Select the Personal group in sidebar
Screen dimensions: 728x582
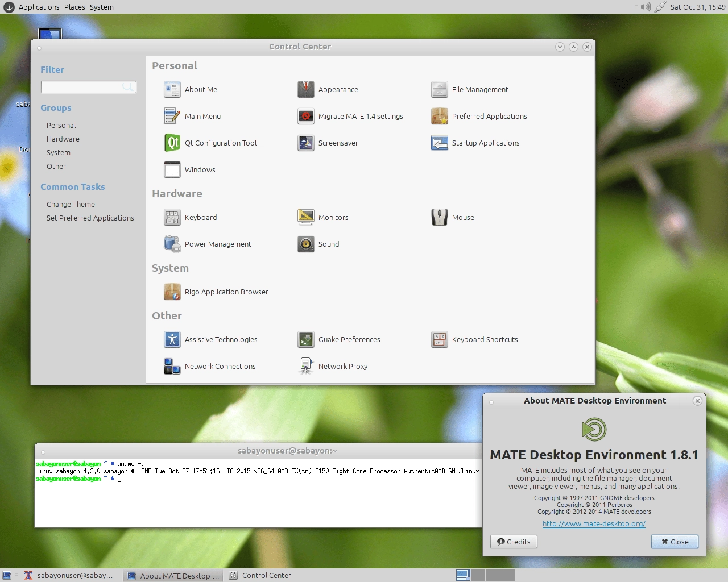[x=61, y=125]
